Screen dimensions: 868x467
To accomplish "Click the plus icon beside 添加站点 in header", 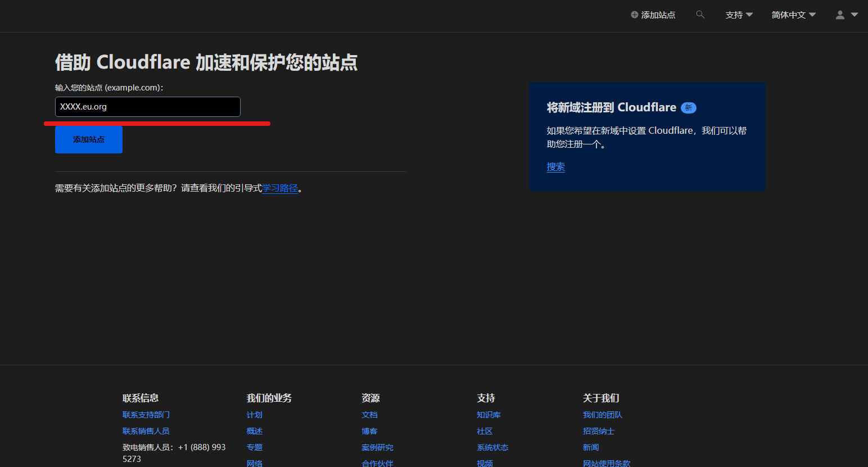I will (634, 15).
